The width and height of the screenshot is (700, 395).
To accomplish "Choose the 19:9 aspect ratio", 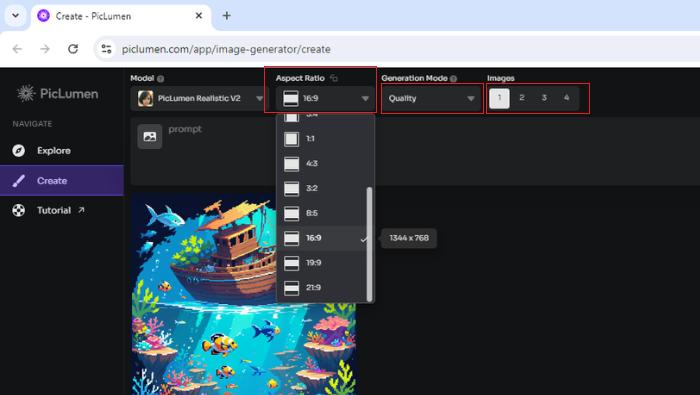I will [x=322, y=263].
